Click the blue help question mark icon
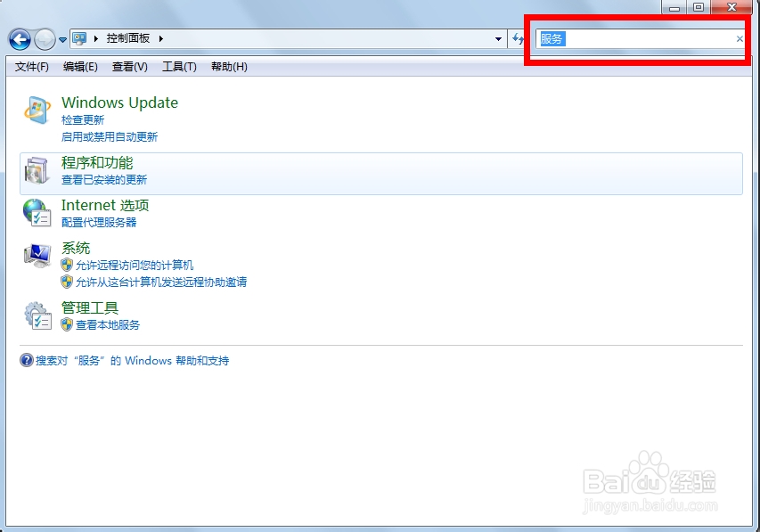 click(26, 360)
